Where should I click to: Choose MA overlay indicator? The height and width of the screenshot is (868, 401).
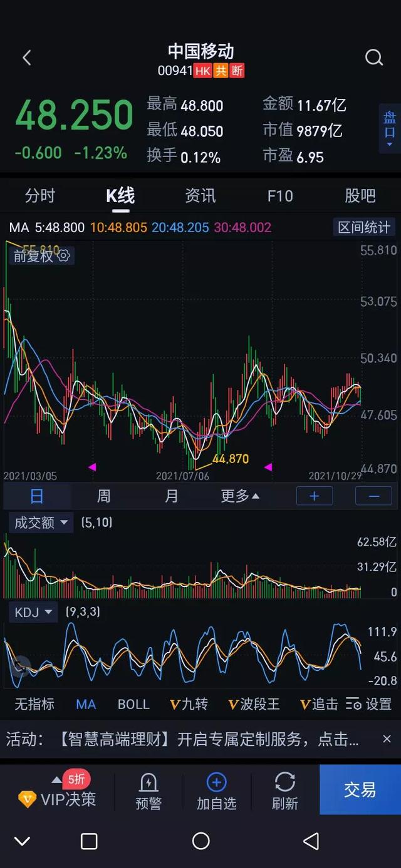point(86,704)
